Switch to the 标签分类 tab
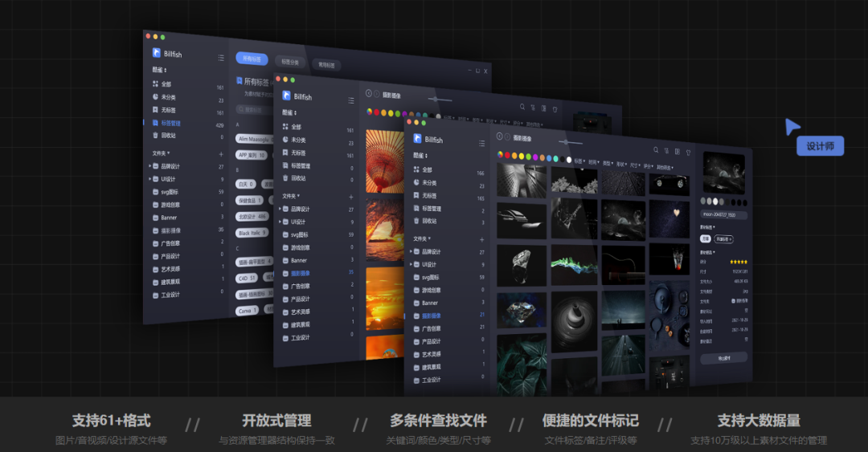Screen dimensions: 868x452 pos(289,62)
